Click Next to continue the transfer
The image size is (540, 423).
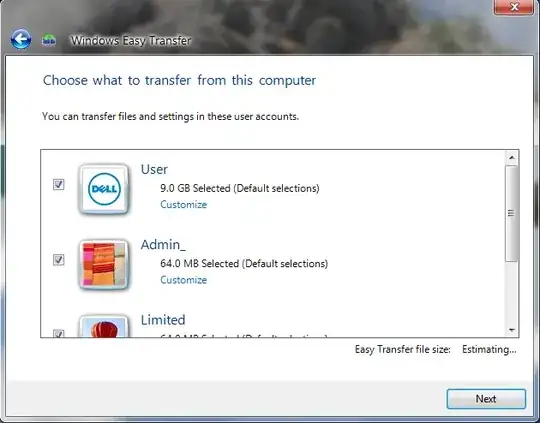[x=486, y=399]
